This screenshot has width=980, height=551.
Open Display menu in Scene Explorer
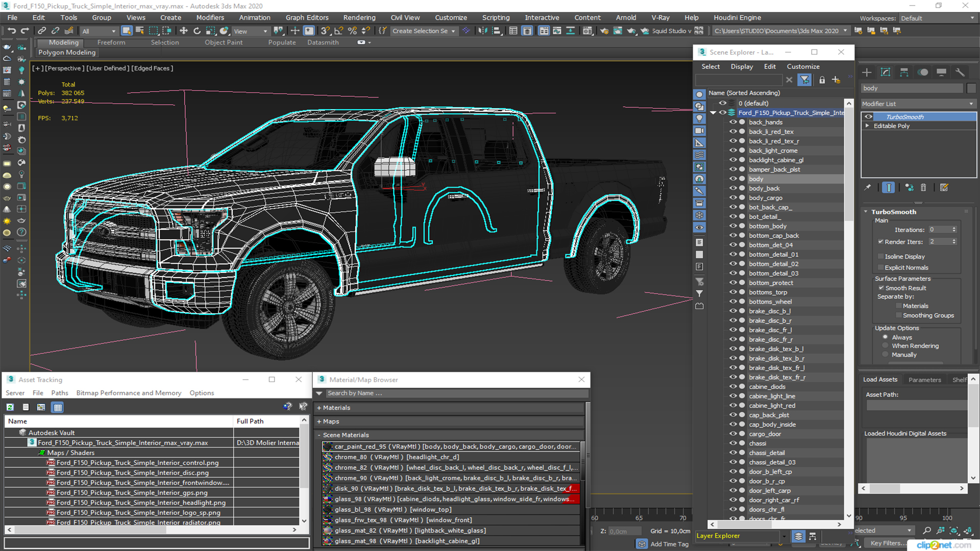[x=742, y=66]
